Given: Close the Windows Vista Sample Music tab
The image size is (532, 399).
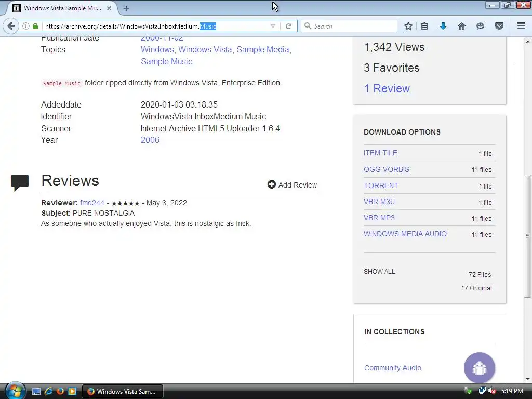Looking at the screenshot, I should coord(109,8).
